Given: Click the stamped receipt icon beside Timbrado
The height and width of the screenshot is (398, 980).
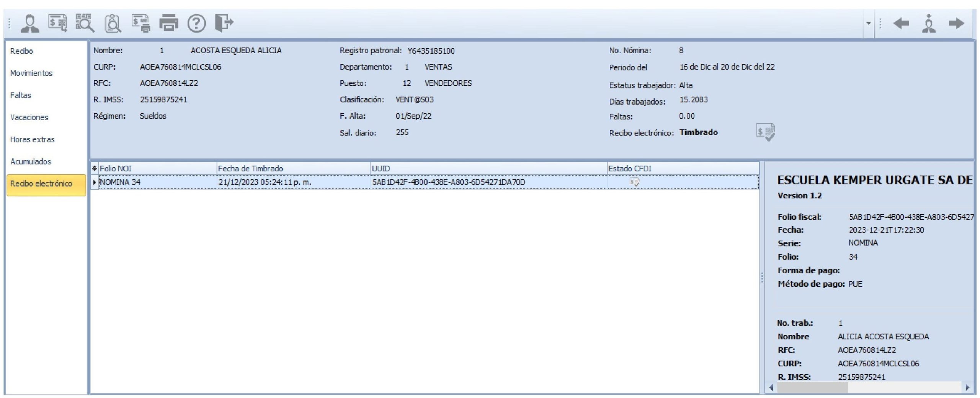Looking at the screenshot, I should point(766,132).
